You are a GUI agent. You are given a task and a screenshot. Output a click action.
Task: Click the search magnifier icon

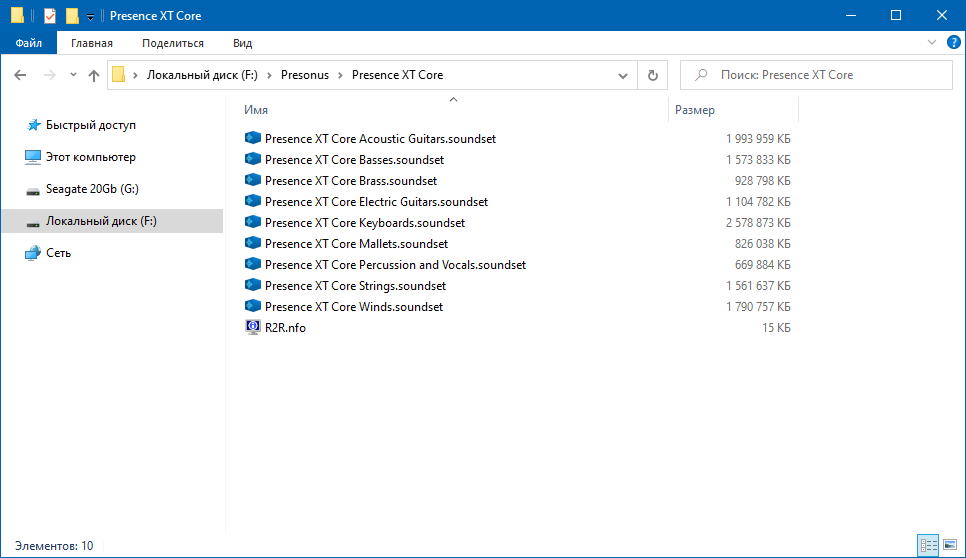pos(700,75)
